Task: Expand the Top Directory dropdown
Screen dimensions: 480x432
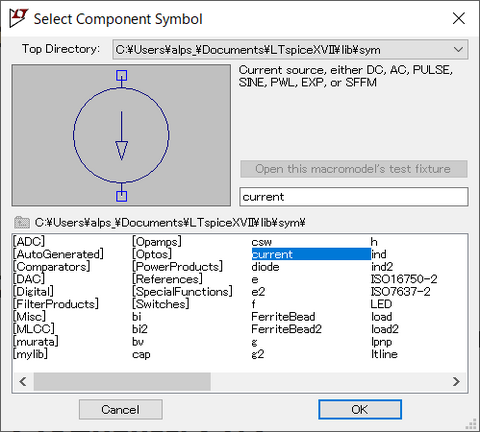Action: pyautogui.click(x=458, y=50)
